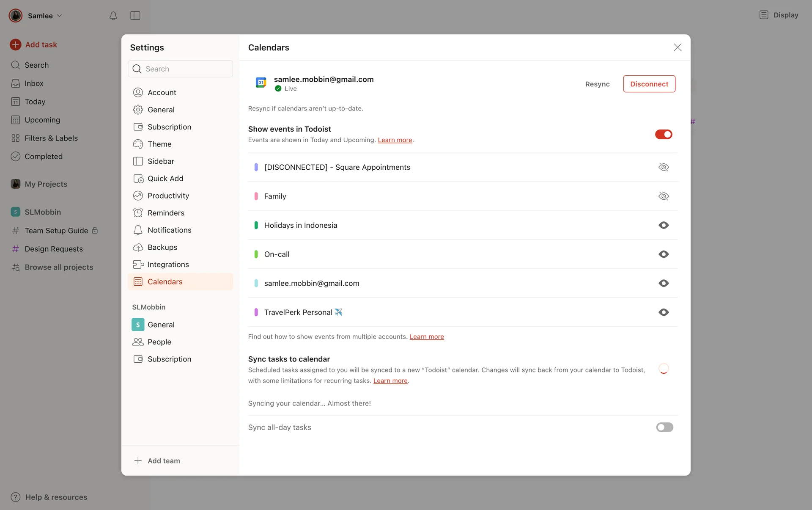This screenshot has height=510, width=812.
Task: Click Resync for the calendar account
Action: (597, 84)
